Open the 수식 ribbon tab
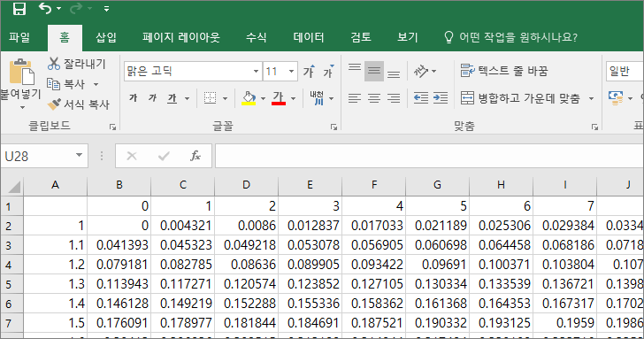 (256, 38)
